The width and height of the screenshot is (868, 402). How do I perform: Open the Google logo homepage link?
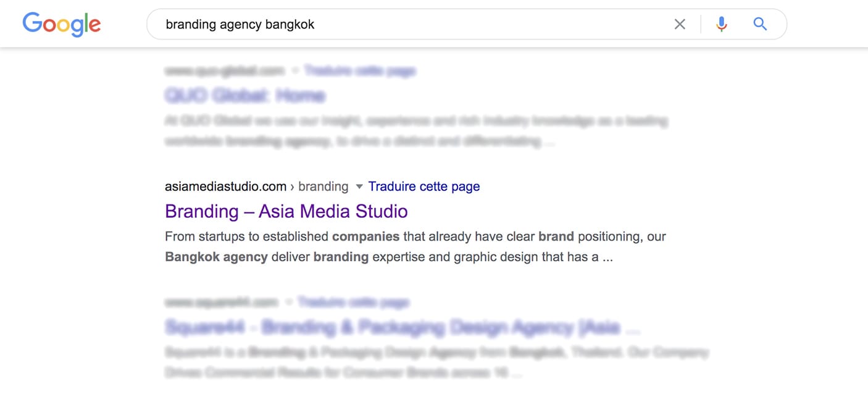click(x=62, y=25)
